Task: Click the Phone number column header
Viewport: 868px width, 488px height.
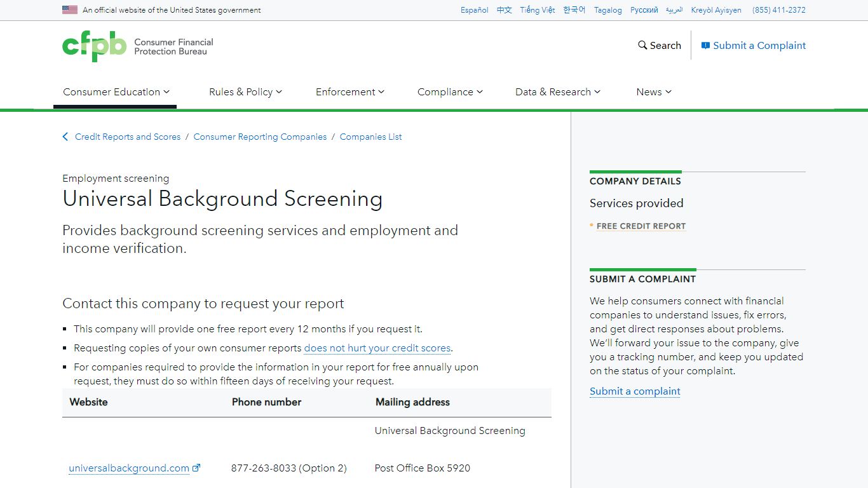Action: (x=266, y=402)
